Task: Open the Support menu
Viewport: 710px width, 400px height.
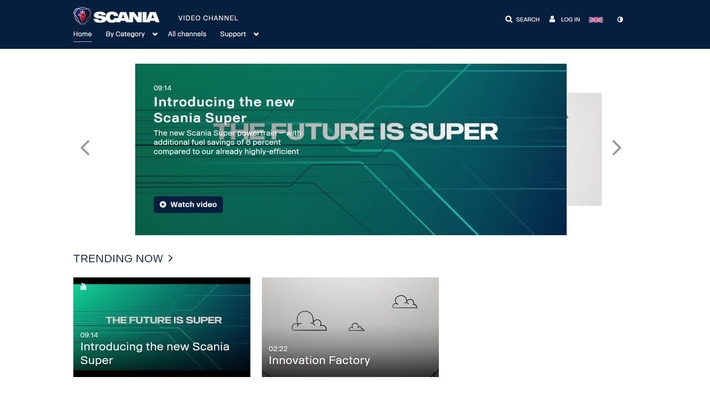Action: (233, 34)
